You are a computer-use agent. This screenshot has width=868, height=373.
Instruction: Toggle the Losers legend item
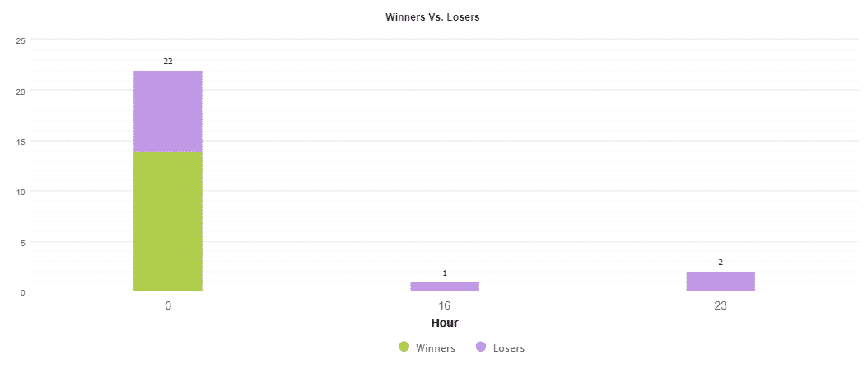[501, 347]
